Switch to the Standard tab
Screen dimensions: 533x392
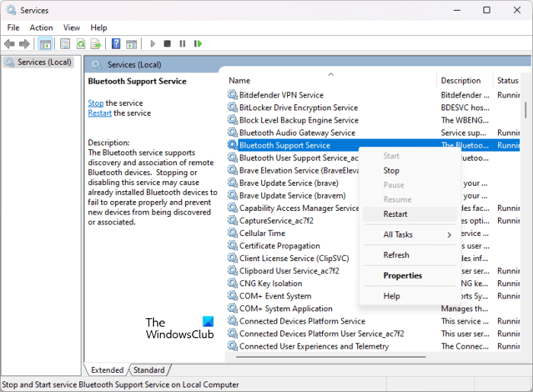148,370
